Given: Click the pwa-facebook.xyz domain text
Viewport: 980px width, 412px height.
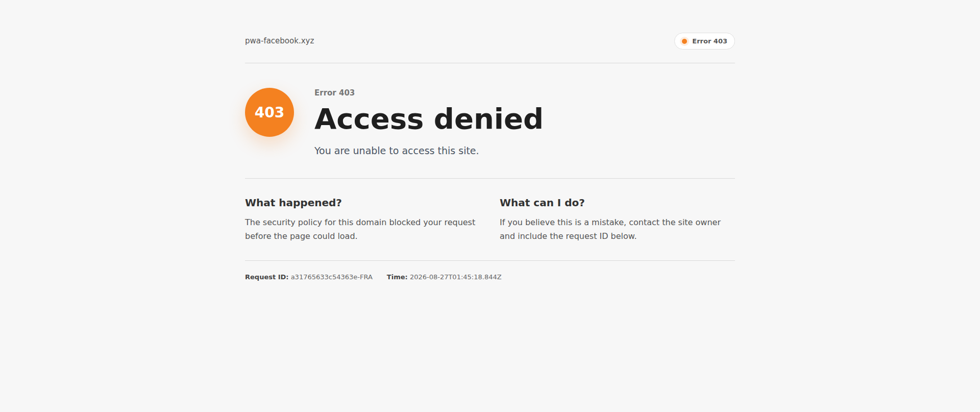Looking at the screenshot, I should (280, 41).
